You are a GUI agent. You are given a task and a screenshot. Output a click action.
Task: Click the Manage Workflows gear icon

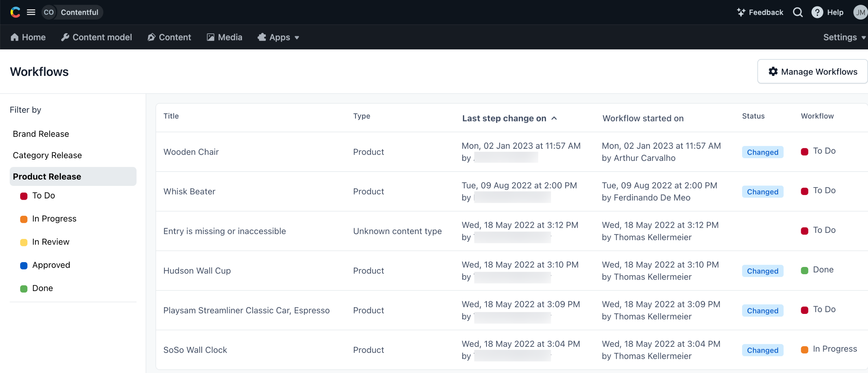[772, 71]
